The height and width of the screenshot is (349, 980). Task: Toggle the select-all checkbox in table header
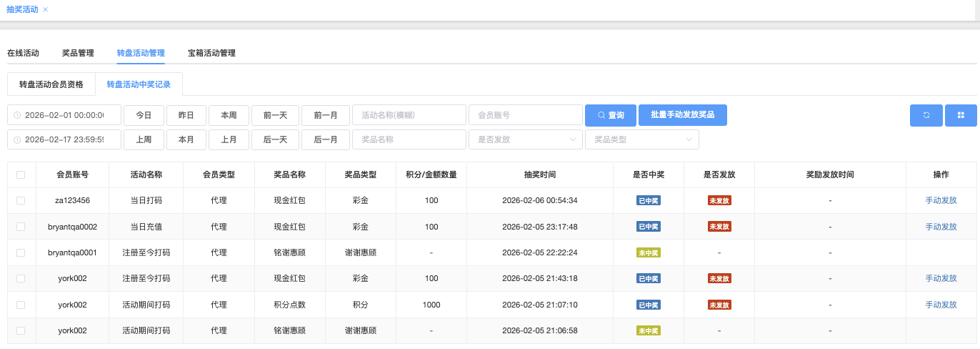click(x=21, y=174)
